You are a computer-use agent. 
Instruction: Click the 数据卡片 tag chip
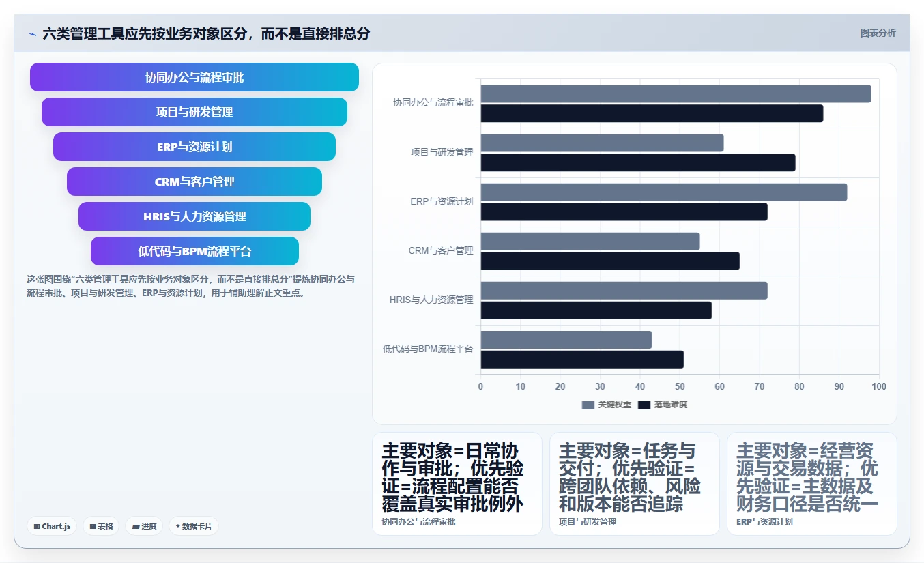[x=194, y=526]
